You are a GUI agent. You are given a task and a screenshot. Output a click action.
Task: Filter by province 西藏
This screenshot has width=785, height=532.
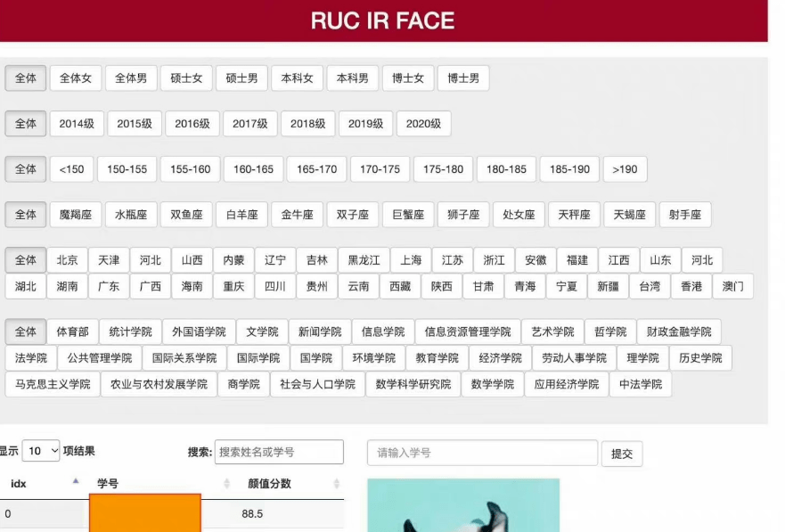[400, 286]
